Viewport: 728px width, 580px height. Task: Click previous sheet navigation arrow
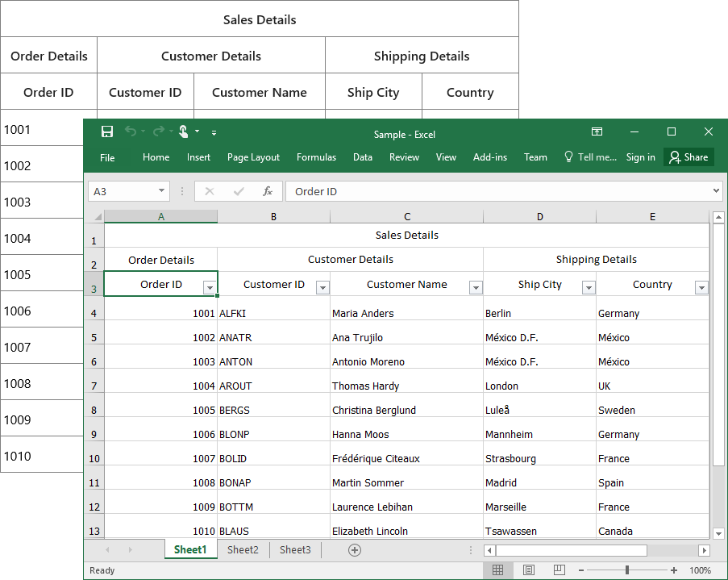click(x=107, y=550)
